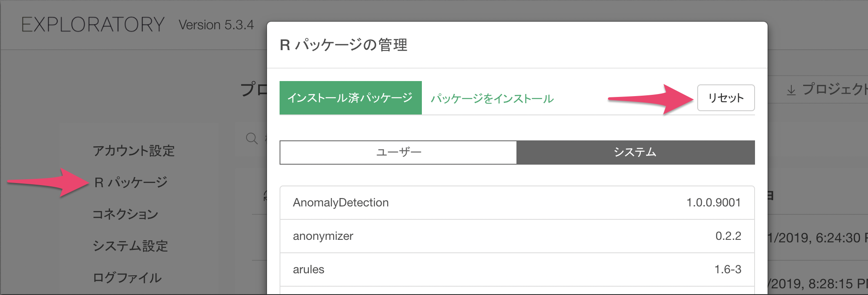
Task: Open the パッケージをインストール tab
Action: tap(492, 99)
